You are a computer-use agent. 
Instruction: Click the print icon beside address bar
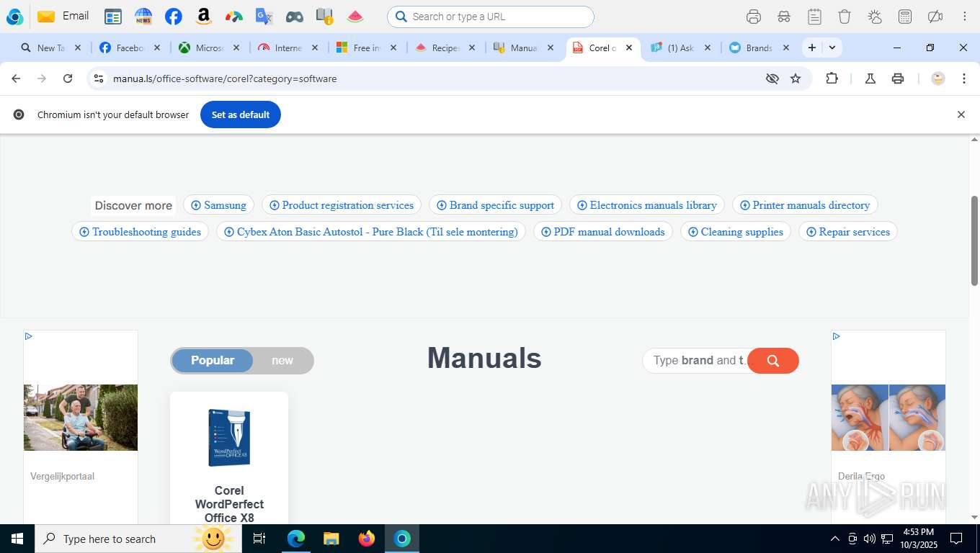pos(898,78)
